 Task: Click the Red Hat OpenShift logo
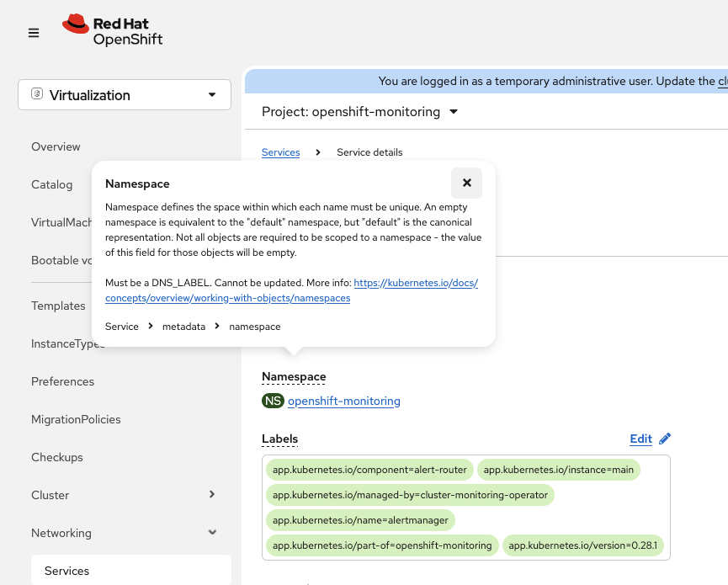(113, 30)
